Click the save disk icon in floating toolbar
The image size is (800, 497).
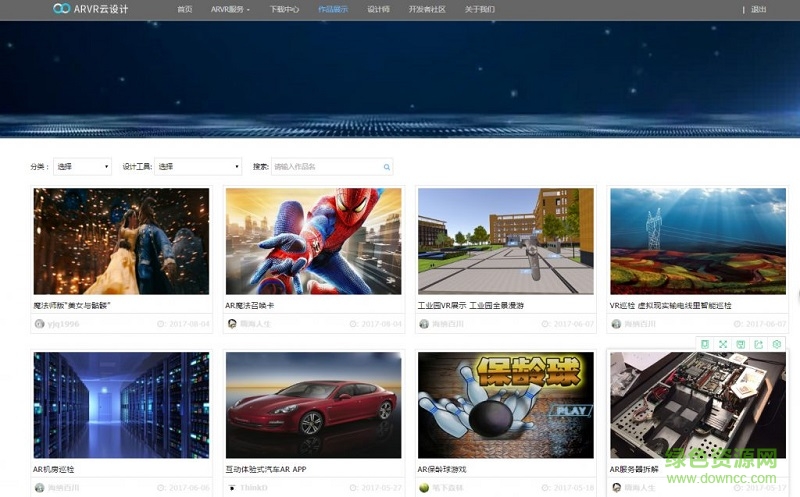(740, 344)
